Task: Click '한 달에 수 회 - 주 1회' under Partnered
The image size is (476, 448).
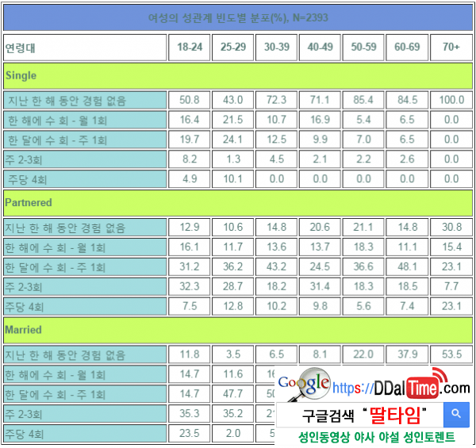Action: point(85,266)
